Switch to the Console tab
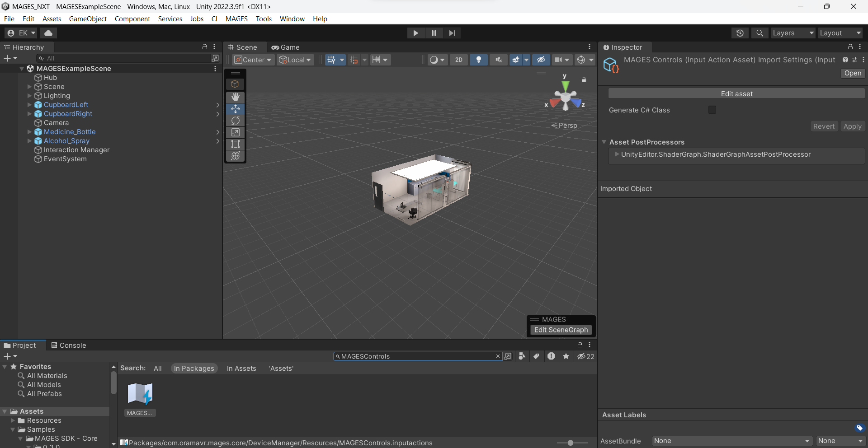The image size is (868, 448). point(68,345)
